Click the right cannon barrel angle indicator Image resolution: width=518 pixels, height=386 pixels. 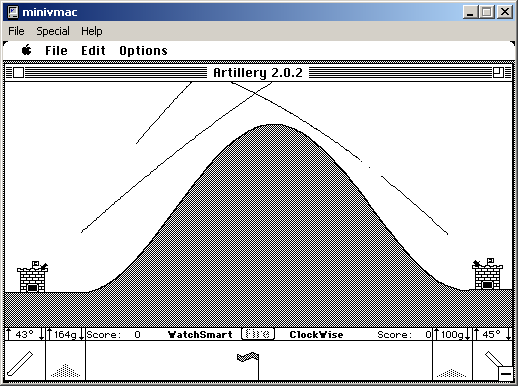[494, 359]
